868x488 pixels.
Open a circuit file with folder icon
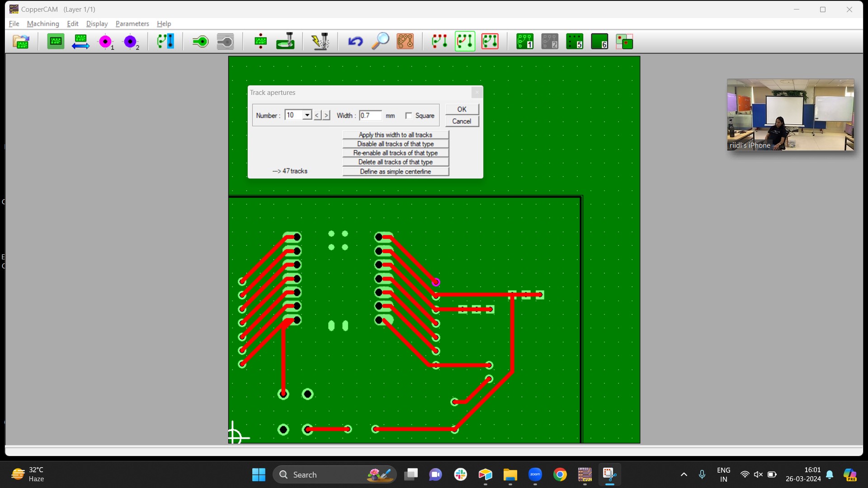(21, 42)
